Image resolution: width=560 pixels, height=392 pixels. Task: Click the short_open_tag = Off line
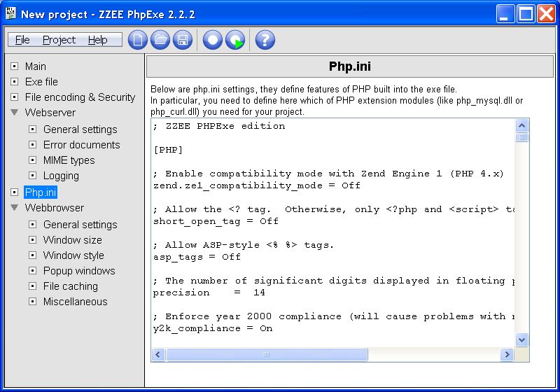pyautogui.click(x=216, y=221)
